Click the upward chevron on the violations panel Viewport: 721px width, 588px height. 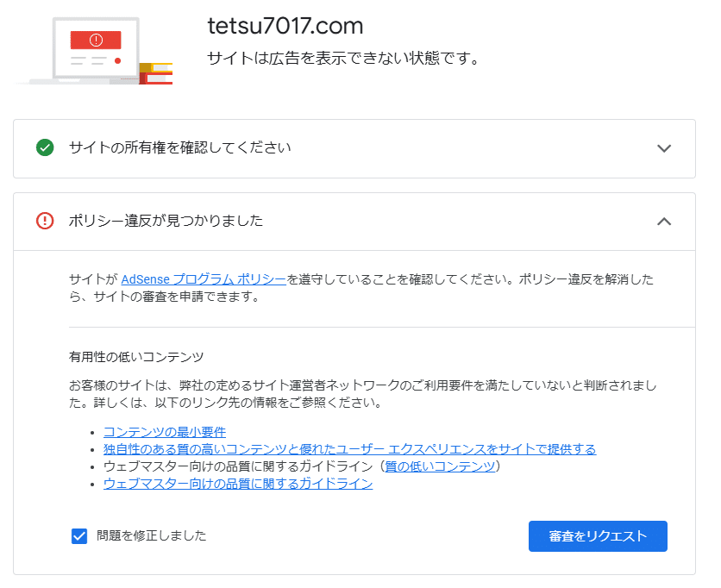[x=664, y=222]
